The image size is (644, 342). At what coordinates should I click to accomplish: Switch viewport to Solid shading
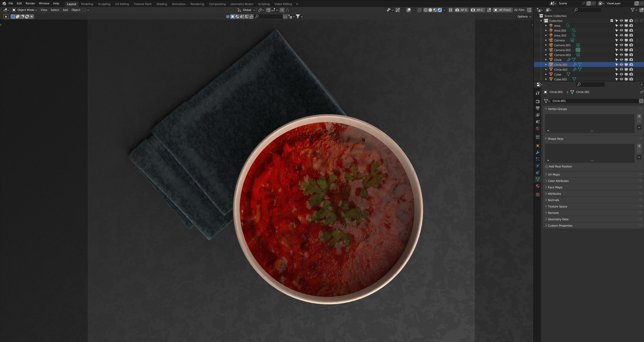tap(430, 10)
